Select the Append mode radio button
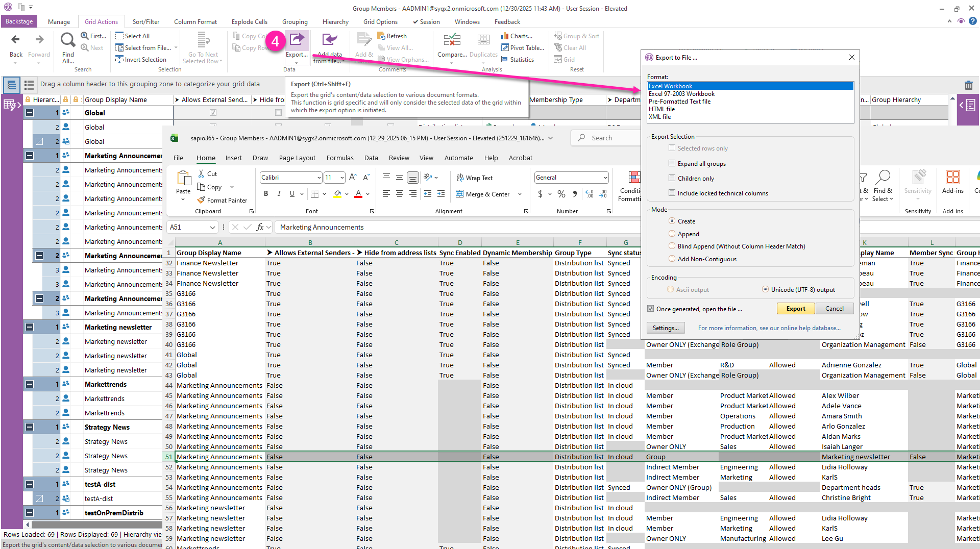The image size is (980, 549). click(672, 234)
